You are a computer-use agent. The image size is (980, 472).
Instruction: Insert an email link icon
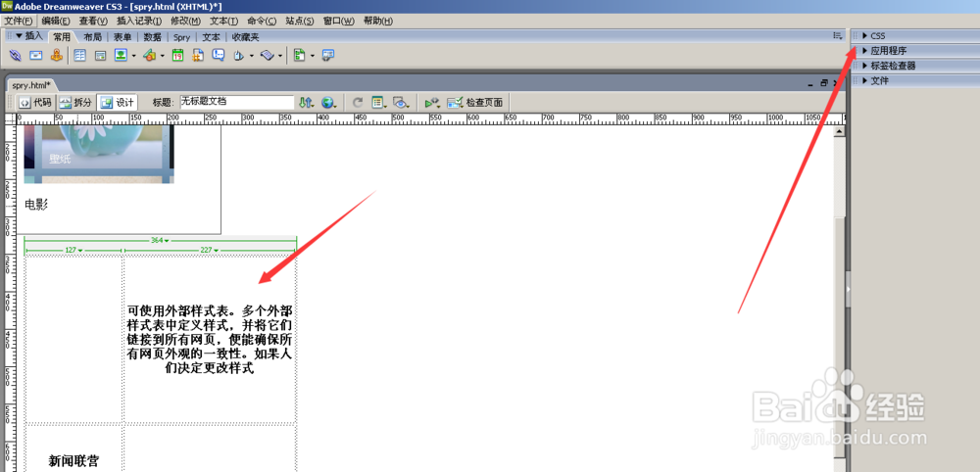(35, 56)
